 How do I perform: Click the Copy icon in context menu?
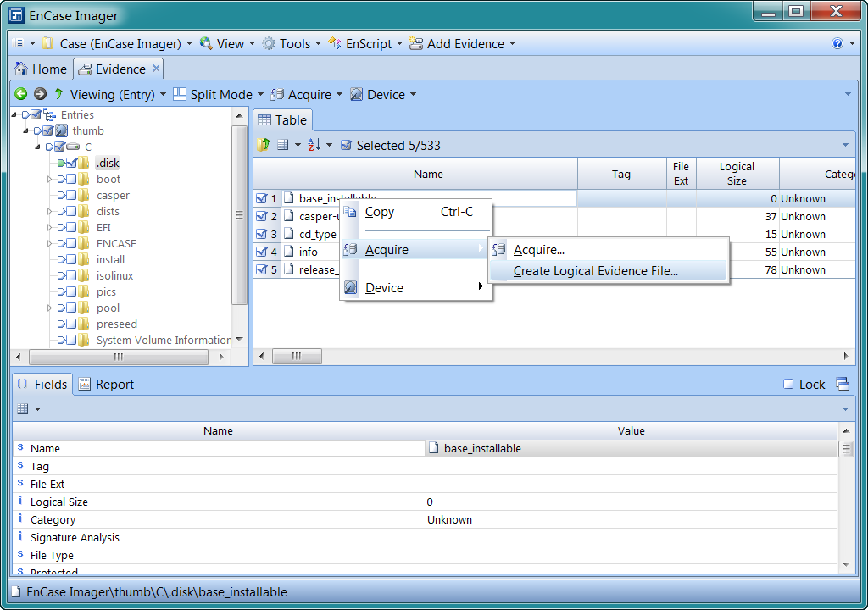click(x=350, y=212)
